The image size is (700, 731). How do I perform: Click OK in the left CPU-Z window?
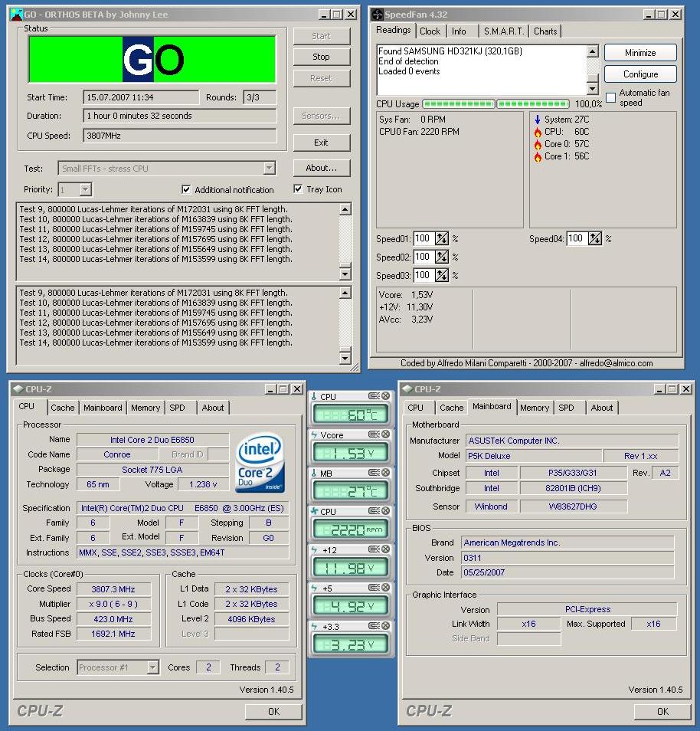273,711
